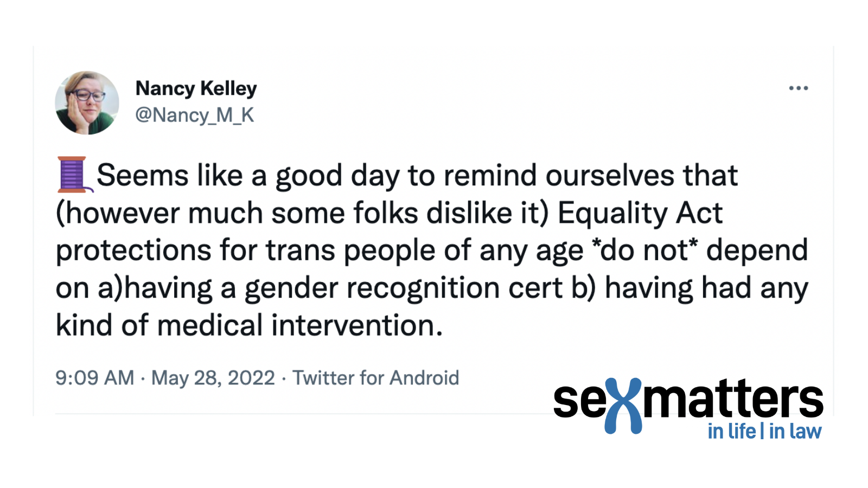Click 'gender recognition cert' in the tweet
Screen dimensions: 868x488
[404, 288]
